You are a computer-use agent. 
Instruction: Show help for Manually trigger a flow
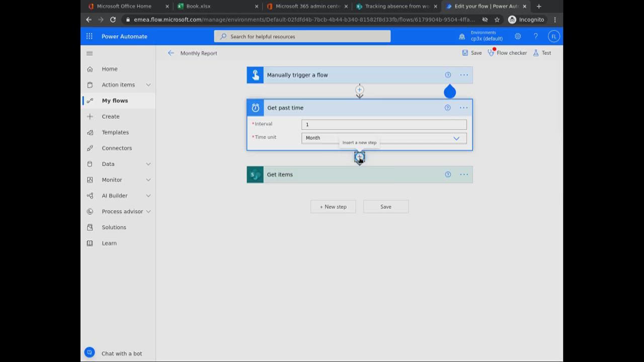pyautogui.click(x=448, y=75)
